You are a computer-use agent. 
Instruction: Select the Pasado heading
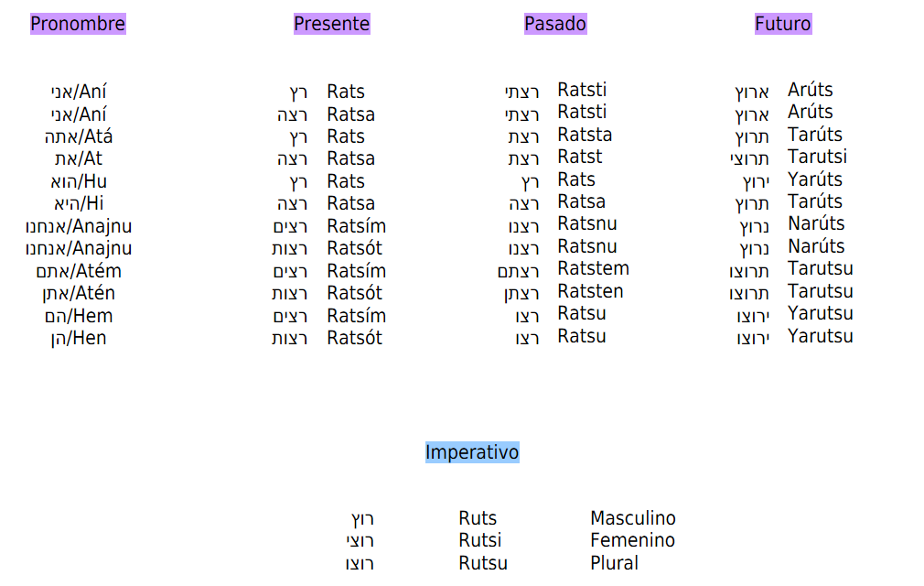coord(555,24)
